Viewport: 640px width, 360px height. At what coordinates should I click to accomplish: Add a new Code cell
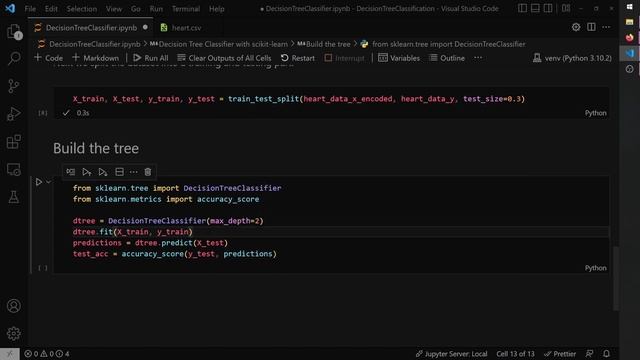click(48, 58)
